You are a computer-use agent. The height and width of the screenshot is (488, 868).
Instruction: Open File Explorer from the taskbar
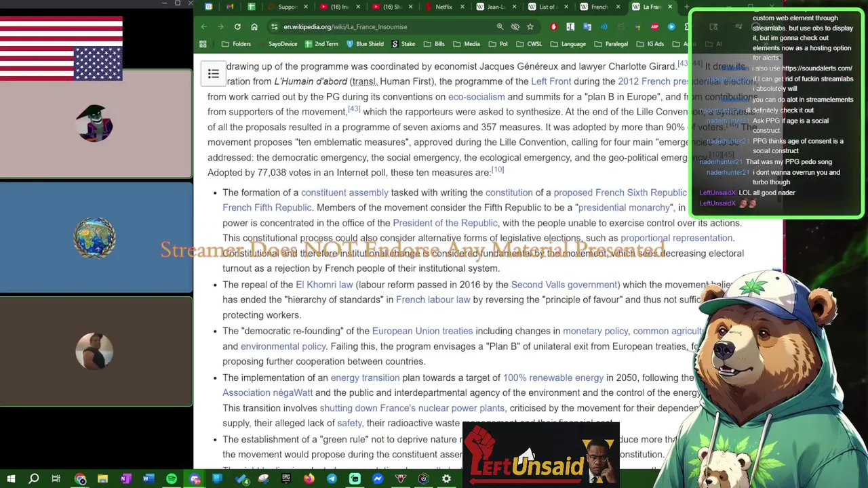pyautogui.click(x=102, y=479)
